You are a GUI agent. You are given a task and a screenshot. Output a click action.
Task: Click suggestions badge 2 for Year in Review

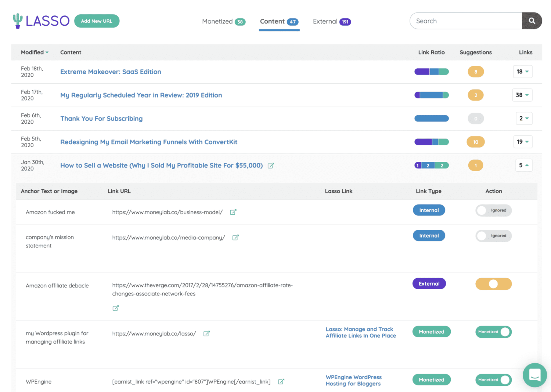476,95
